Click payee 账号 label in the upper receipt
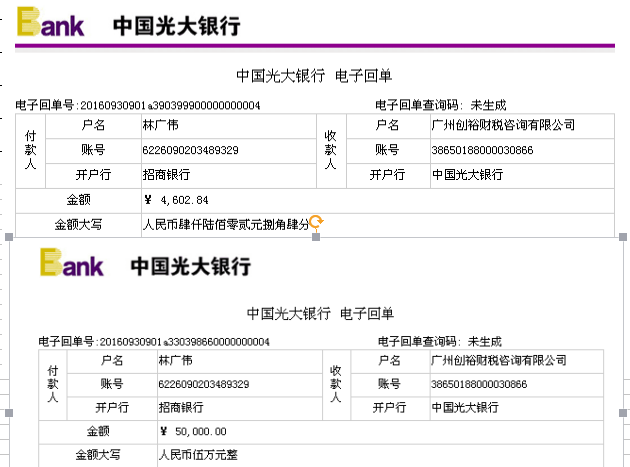Screen dimensions: 630x467 pyautogui.click(x=387, y=150)
